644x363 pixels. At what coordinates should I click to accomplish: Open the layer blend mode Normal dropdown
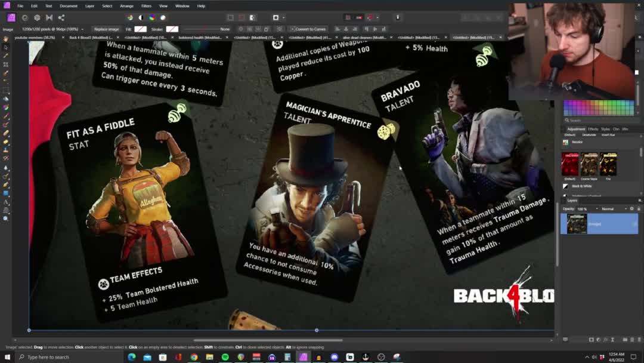point(611,209)
